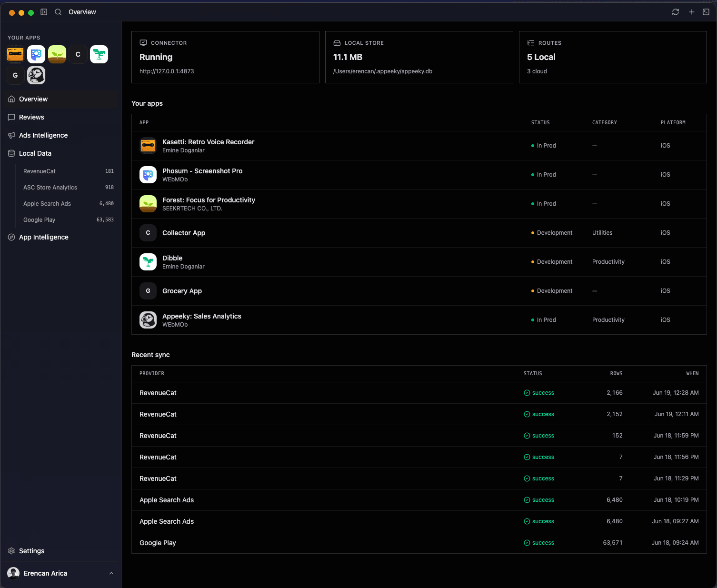Screen dimensions: 717x588
Task: Open Grocery App row
Action: point(419,291)
